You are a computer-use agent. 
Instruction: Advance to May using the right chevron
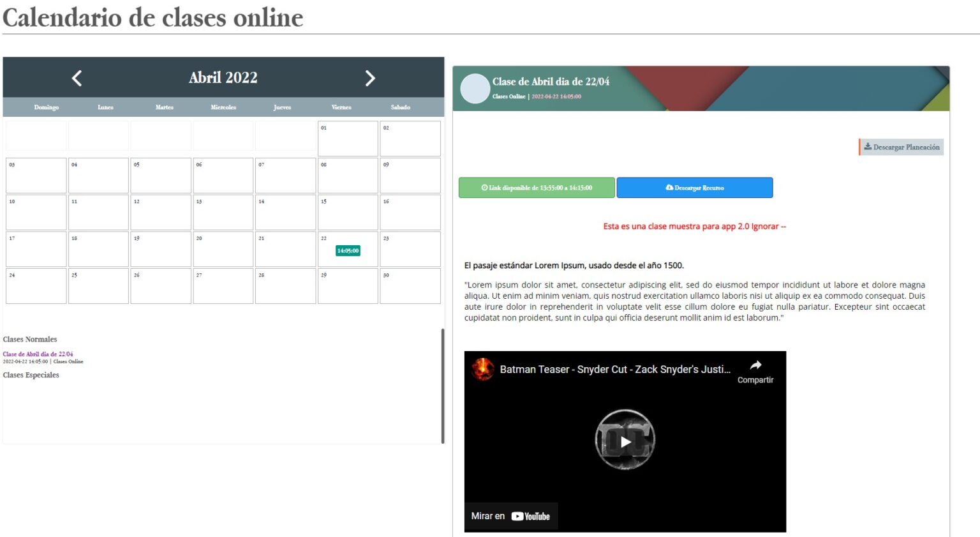coord(370,77)
